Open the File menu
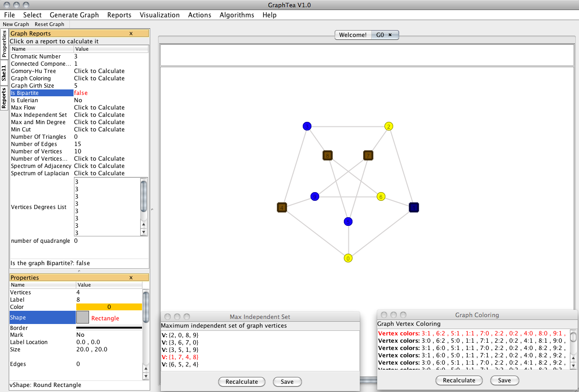The width and height of the screenshot is (579, 392). click(9, 15)
